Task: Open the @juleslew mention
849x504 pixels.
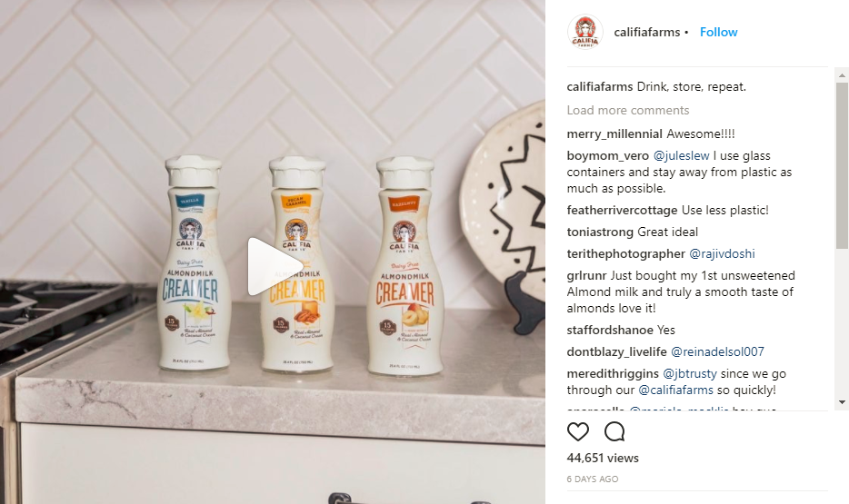Action: (681, 156)
